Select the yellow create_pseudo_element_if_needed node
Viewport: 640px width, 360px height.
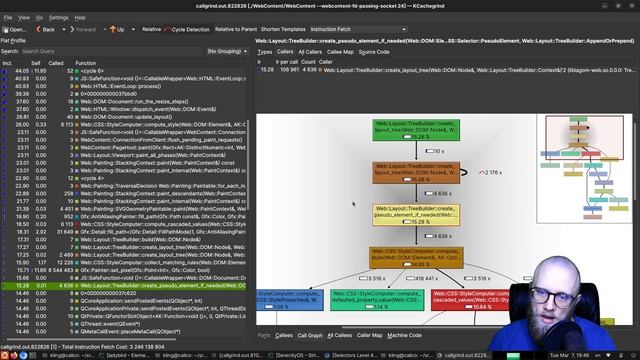pos(416,215)
